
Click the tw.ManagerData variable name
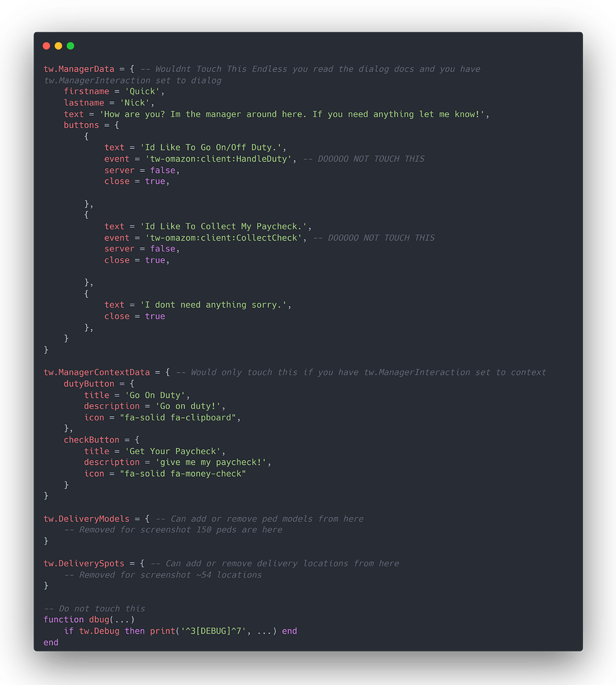tap(79, 69)
